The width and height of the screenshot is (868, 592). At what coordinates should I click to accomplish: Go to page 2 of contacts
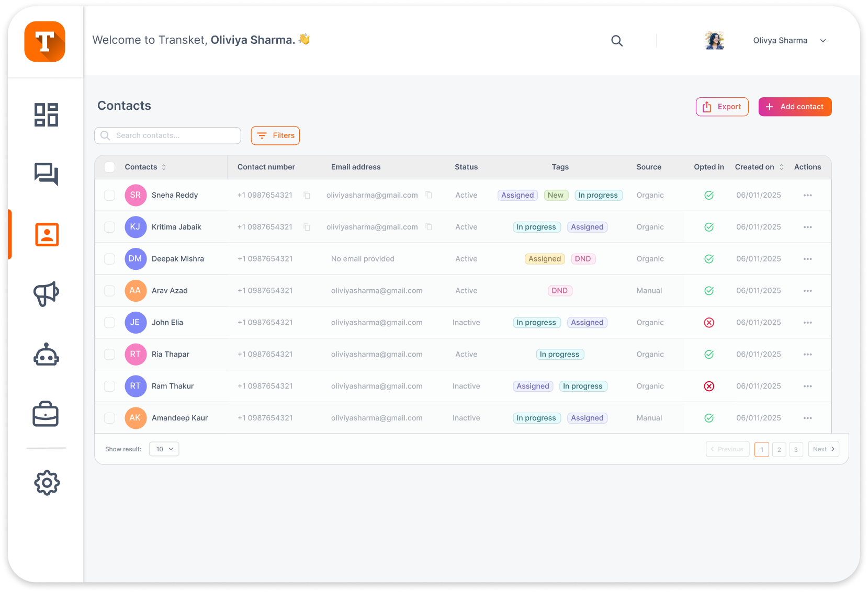[x=779, y=449]
